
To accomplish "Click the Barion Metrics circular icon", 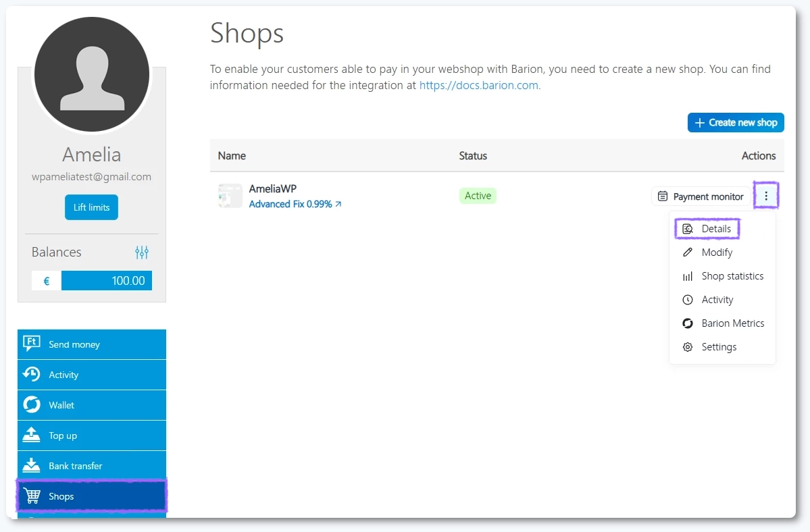I will tap(687, 323).
